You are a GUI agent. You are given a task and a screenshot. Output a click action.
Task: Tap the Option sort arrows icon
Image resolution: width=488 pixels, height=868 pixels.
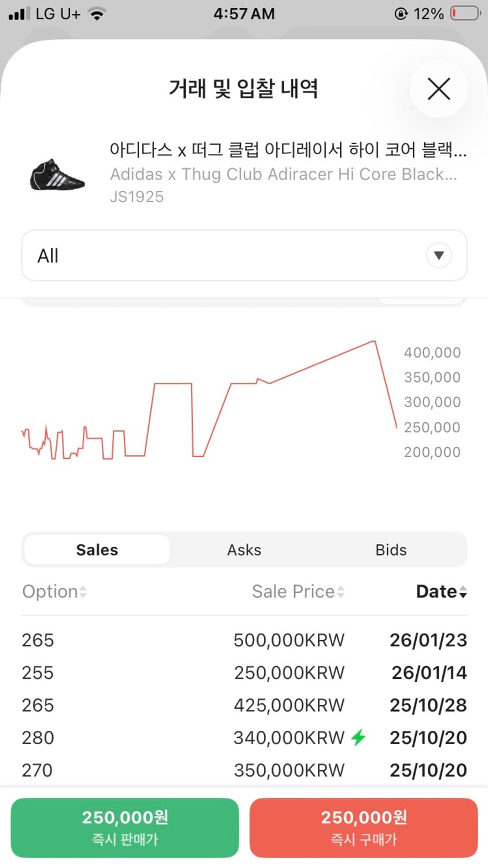point(83,592)
